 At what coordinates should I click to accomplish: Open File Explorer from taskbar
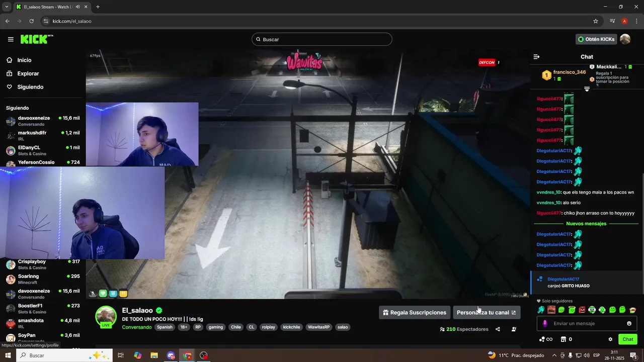pyautogui.click(x=154, y=355)
